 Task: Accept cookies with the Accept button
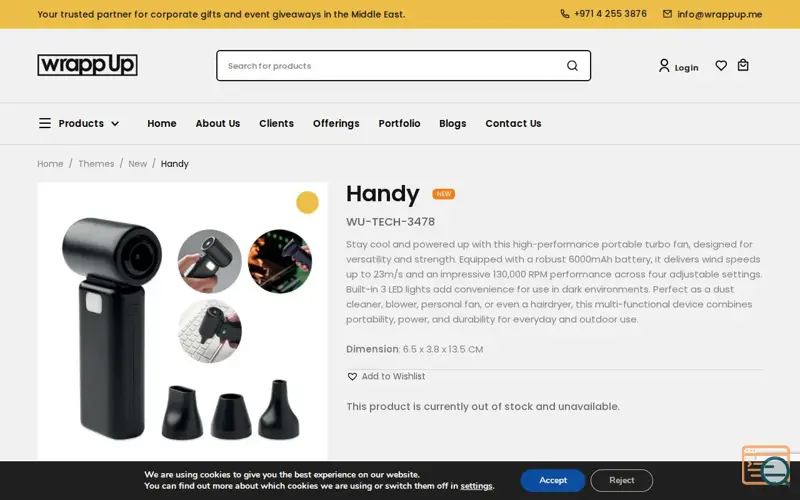pyautogui.click(x=553, y=480)
